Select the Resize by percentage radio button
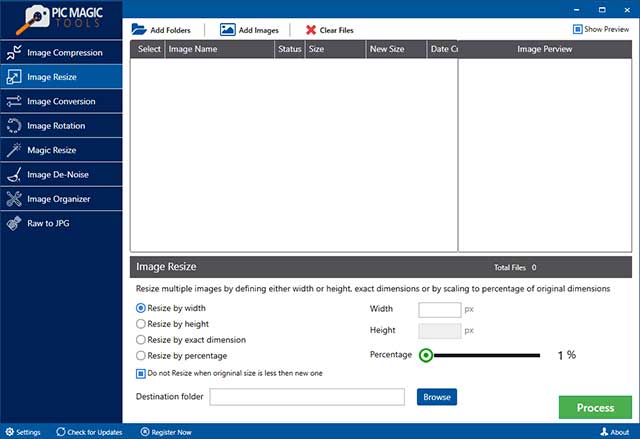The height and width of the screenshot is (439, 640). point(141,356)
